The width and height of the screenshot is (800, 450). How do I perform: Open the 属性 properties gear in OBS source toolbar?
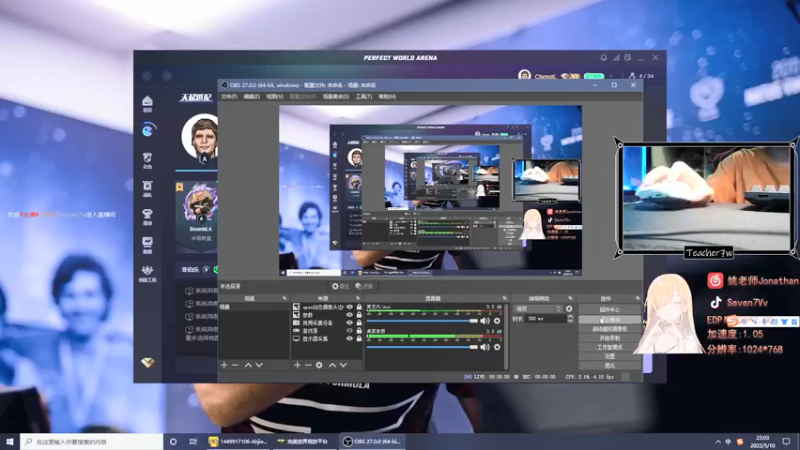click(x=340, y=286)
